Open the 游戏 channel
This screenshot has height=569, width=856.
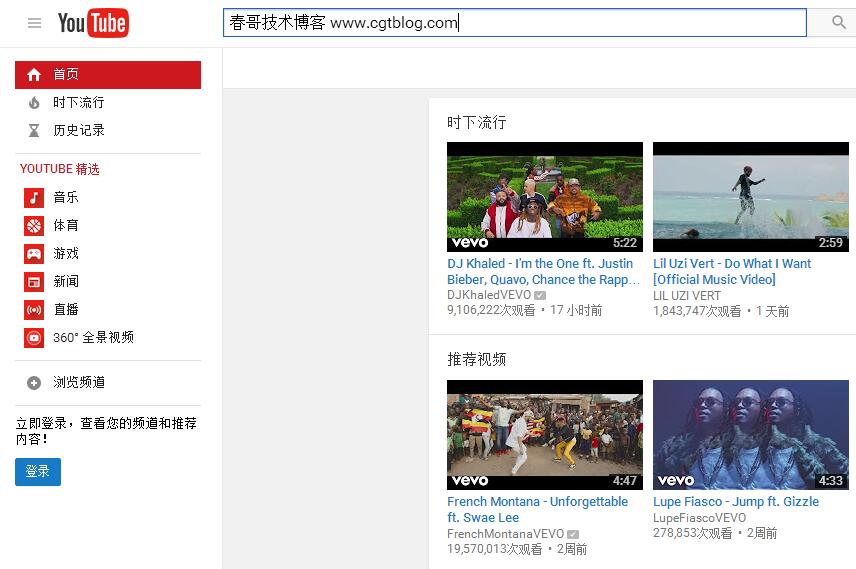tap(66, 254)
